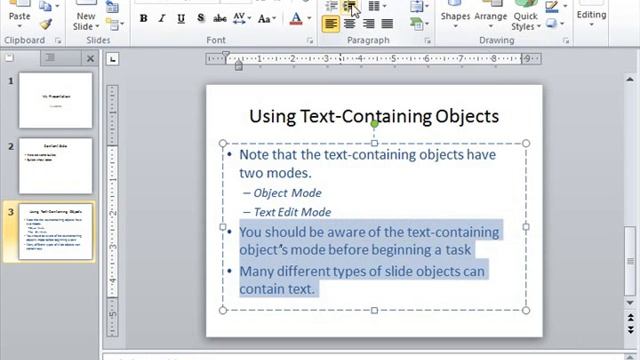Select the Format Painter brush
640x360 pixels.
tap(45, 24)
